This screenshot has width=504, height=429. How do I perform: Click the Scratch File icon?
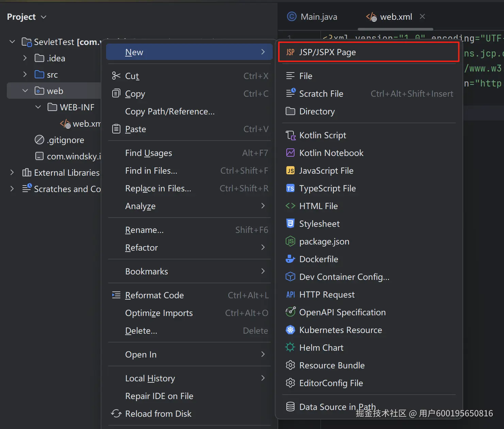[291, 93]
